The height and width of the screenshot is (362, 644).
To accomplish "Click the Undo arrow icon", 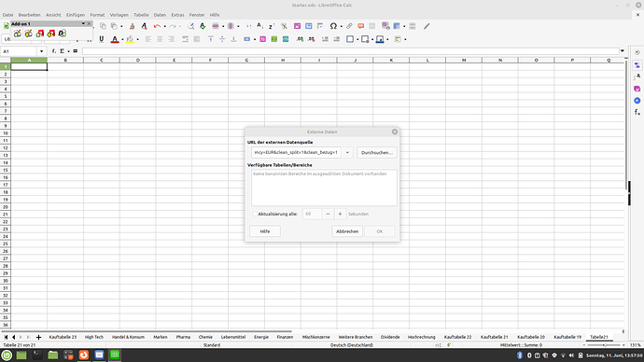I will (157, 26).
